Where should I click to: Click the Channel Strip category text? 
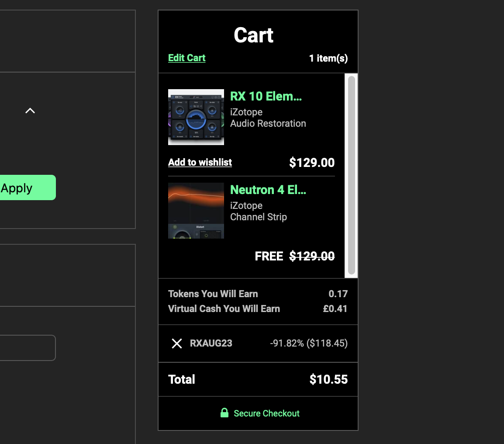pos(259,217)
